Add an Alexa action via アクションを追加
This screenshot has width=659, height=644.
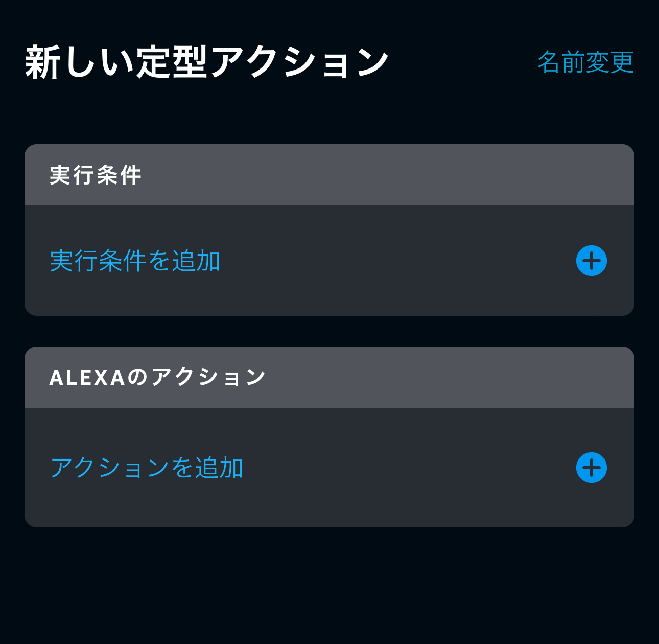click(x=146, y=468)
